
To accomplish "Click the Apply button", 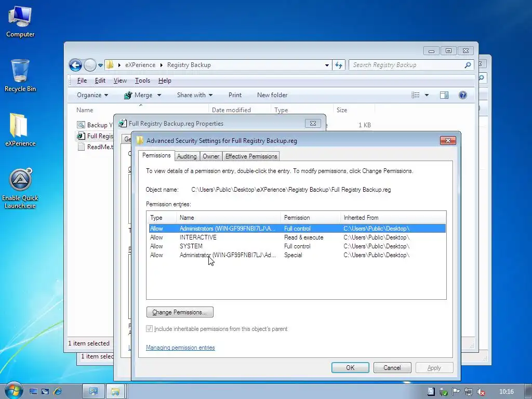I will pyautogui.click(x=434, y=367).
